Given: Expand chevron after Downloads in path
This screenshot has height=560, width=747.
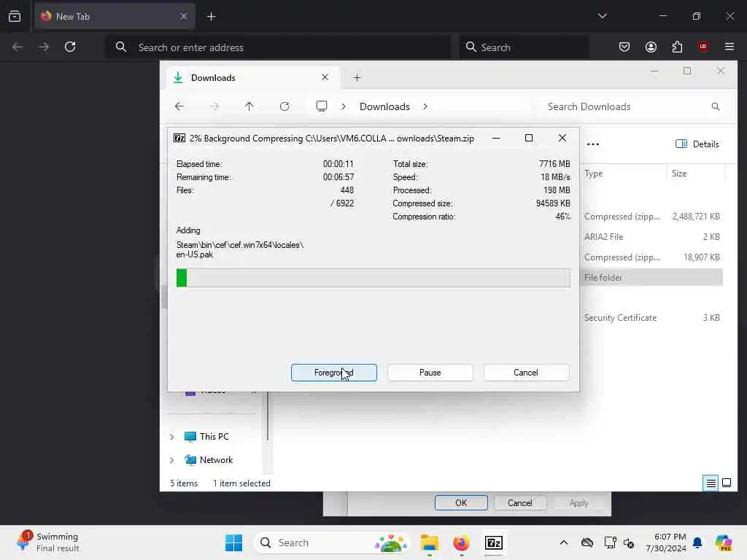Looking at the screenshot, I should 425,106.
